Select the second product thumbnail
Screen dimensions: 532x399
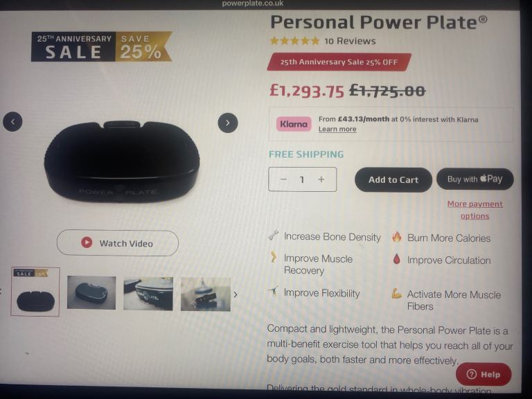pos(91,292)
